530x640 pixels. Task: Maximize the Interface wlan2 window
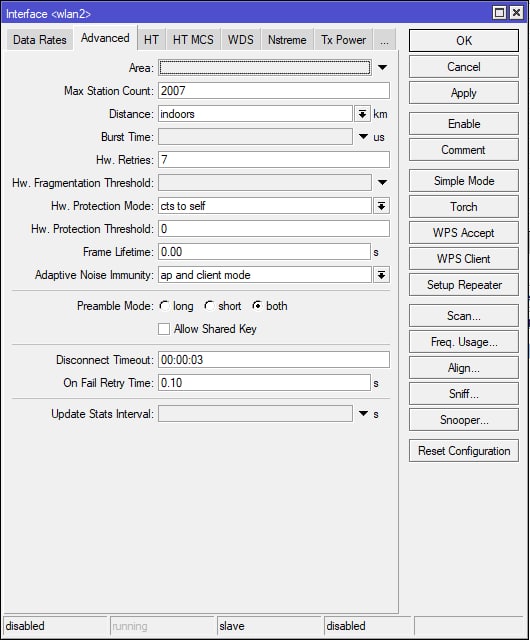[x=499, y=13]
